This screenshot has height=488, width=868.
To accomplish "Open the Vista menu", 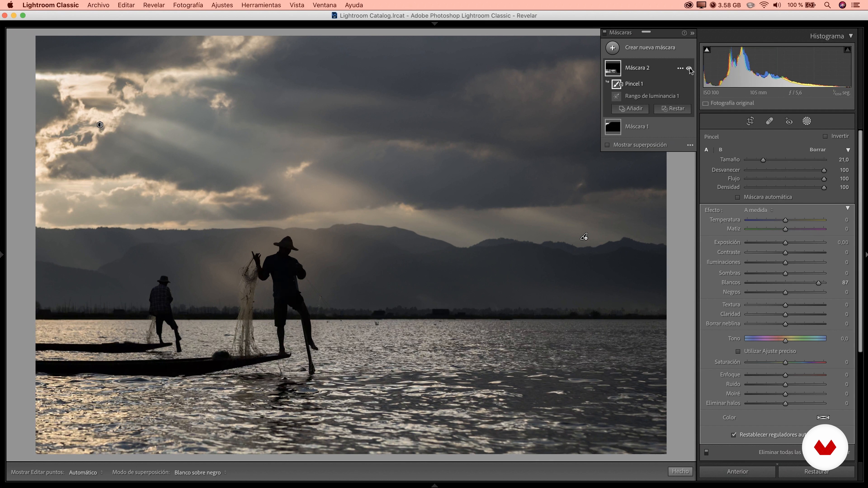I will [x=297, y=5].
